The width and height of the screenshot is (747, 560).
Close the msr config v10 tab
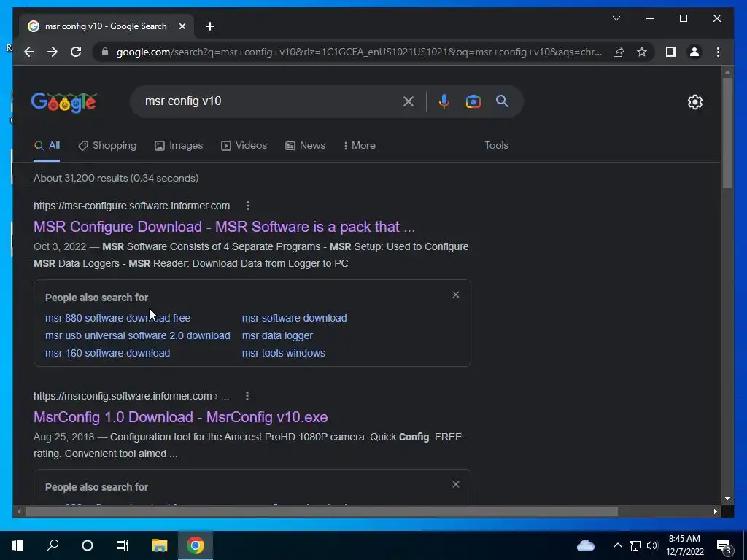(182, 26)
